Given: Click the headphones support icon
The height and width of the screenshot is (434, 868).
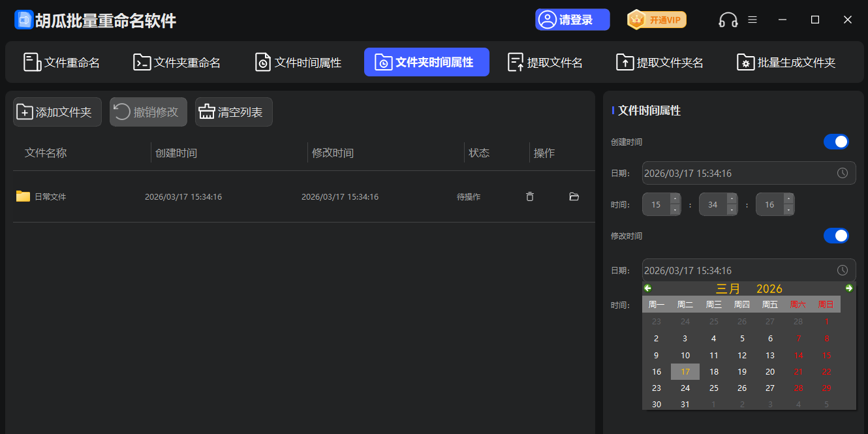Looking at the screenshot, I should (727, 20).
